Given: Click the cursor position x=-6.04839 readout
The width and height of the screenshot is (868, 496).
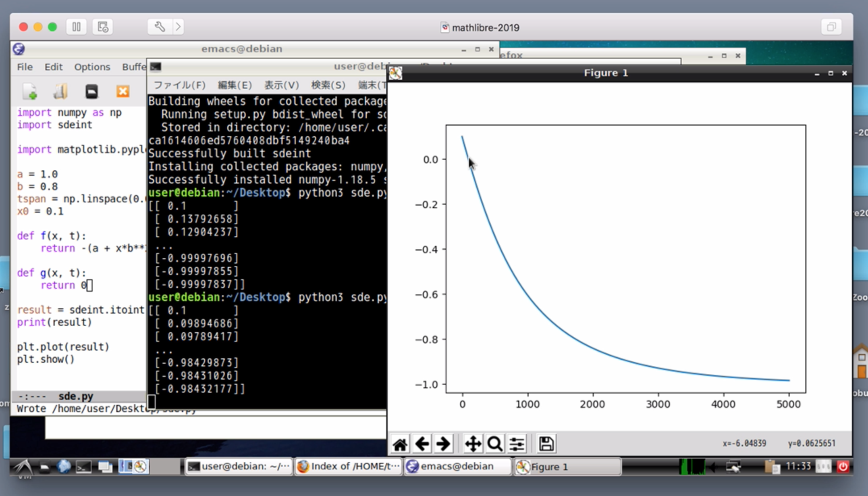Looking at the screenshot, I should pyautogui.click(x=744, y=444).
